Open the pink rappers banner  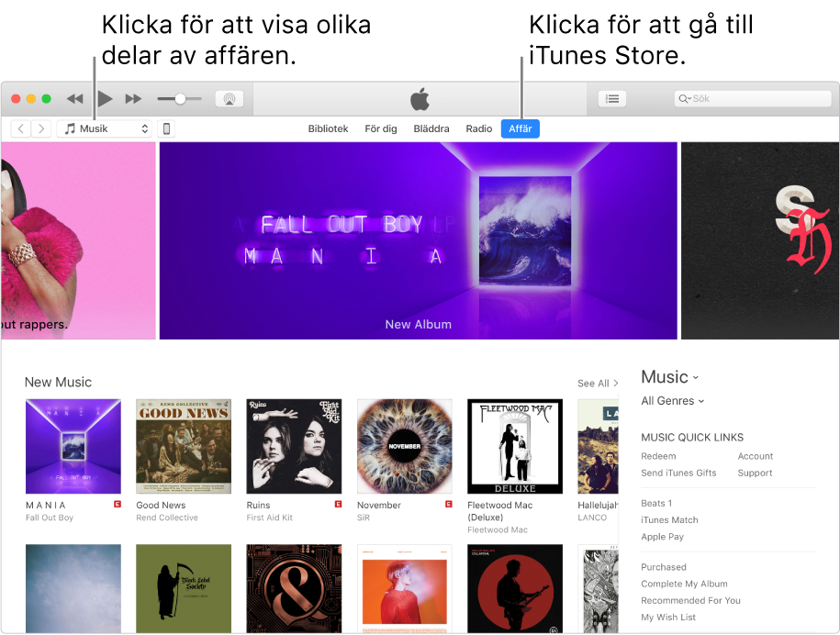[78, 240]
